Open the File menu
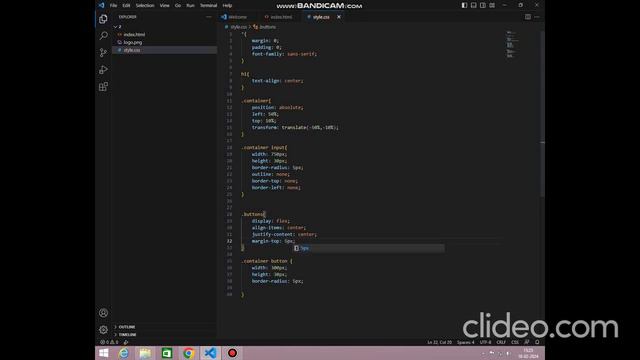Screen dimensions: 640x360 113,5
